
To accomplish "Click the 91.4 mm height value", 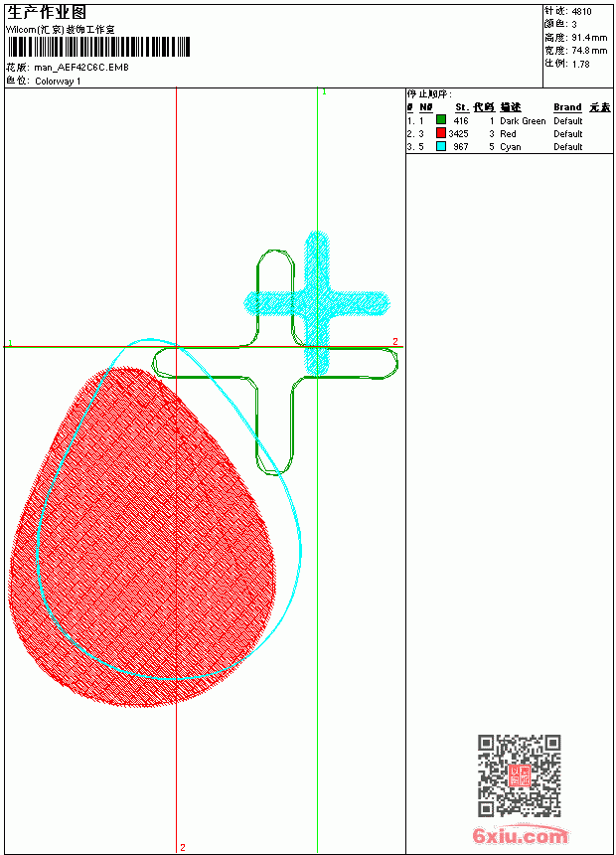I will pos(589,38).
